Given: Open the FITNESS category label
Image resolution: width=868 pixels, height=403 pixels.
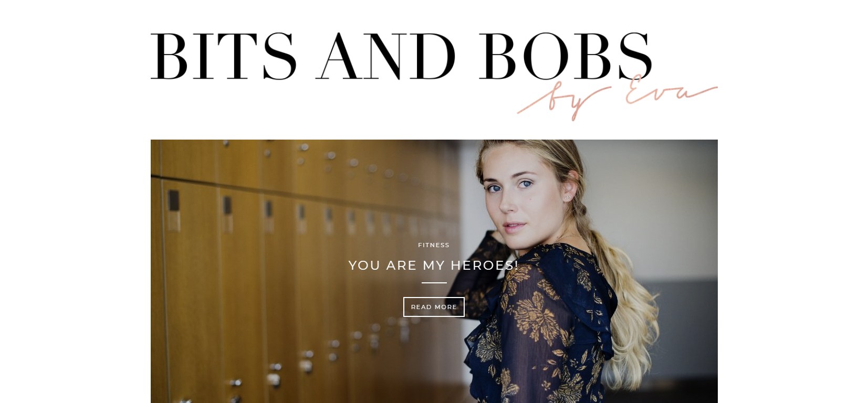Looking at the screenshot, I should [x=434, y=245].
